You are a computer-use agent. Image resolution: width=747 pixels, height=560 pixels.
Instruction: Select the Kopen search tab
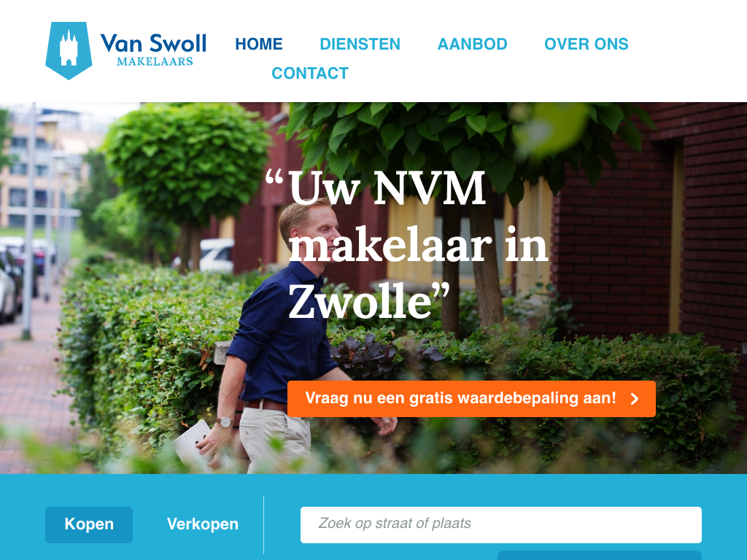tap(89, 524)
